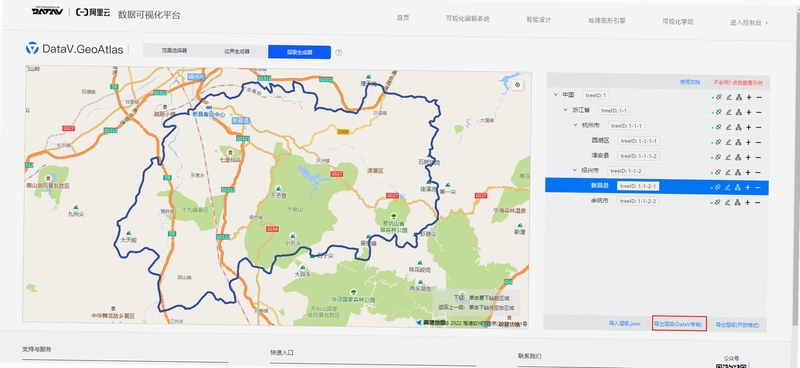
Task: Click 导出层级(开放格式)
Action: tap(737, 325)
